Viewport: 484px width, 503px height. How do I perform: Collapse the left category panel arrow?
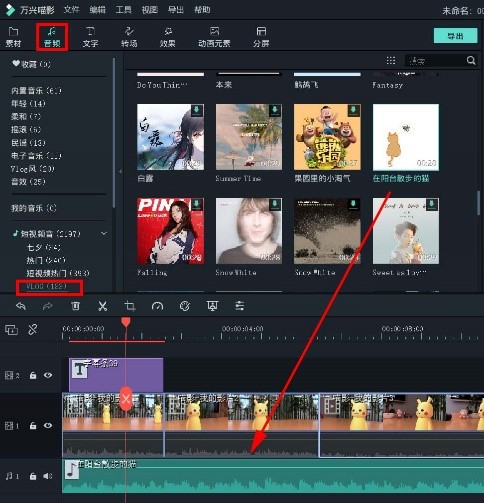(120, 171)
